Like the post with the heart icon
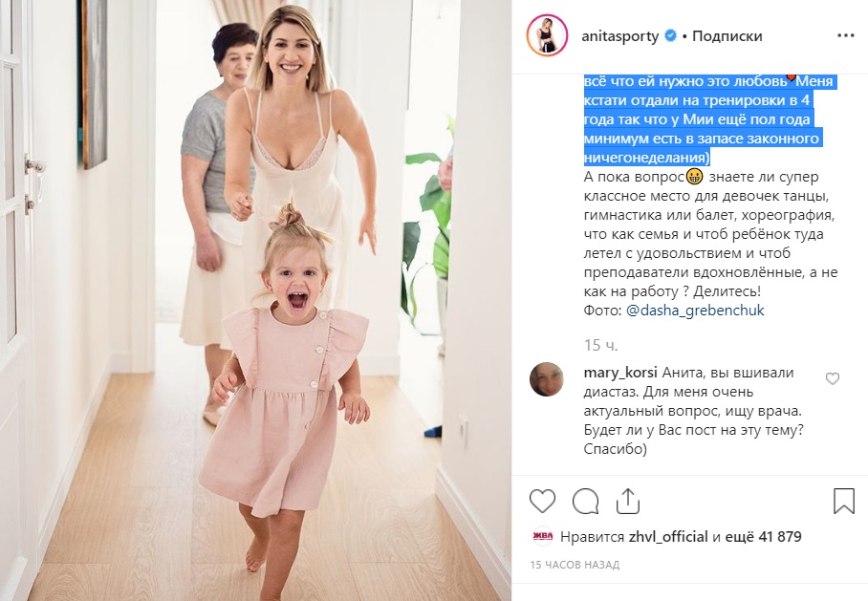Screen dimensions: 868x601 coord(542,502)
